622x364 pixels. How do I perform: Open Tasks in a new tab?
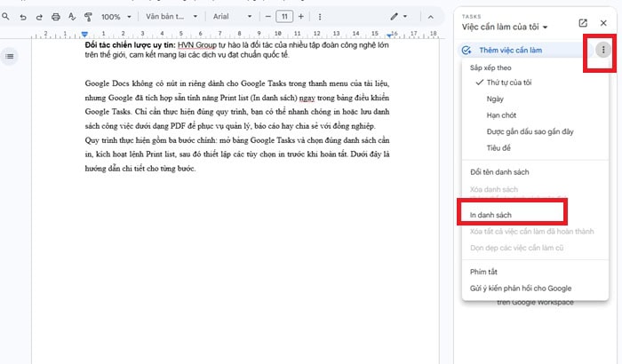583,23
